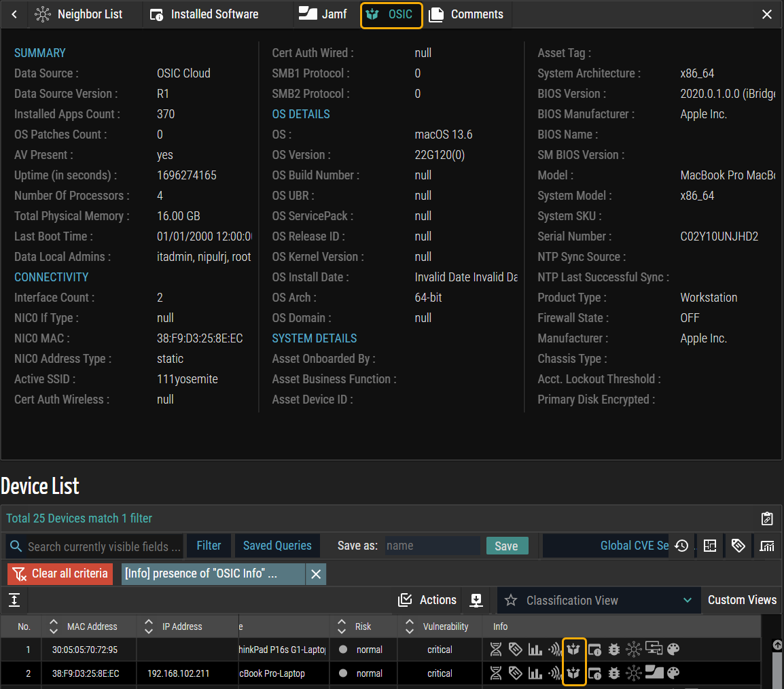
Task: Click the download export icon beside Actions
Action: 476,600
